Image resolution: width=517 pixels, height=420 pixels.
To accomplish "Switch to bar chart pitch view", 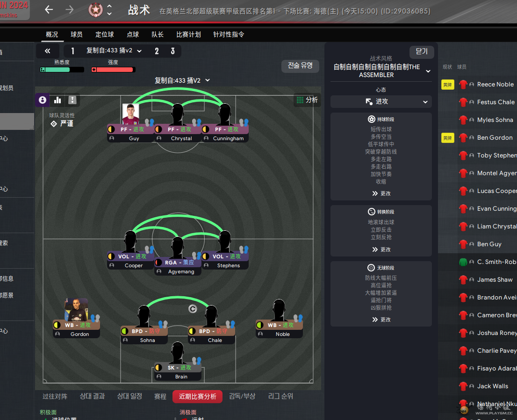I will pos(57,100).
